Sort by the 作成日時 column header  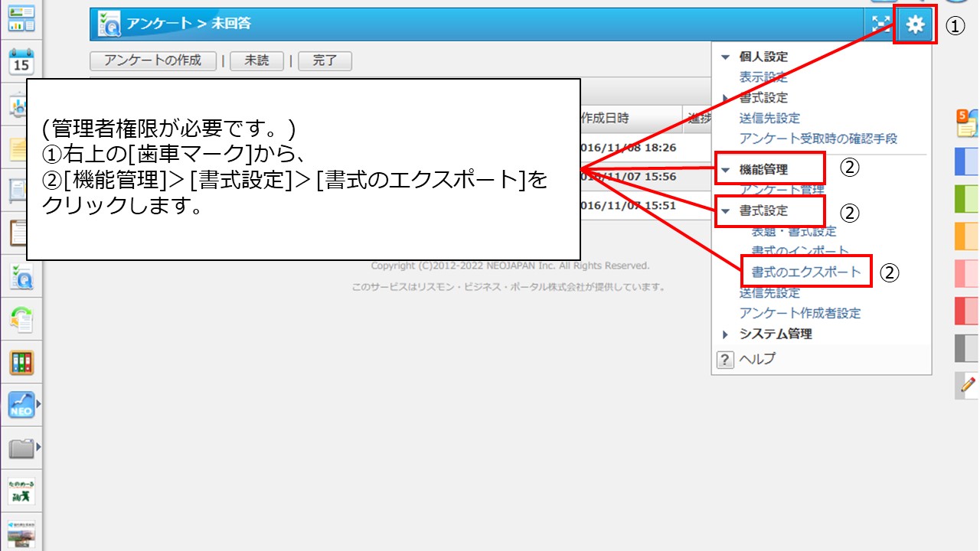[x=605, y=118]
